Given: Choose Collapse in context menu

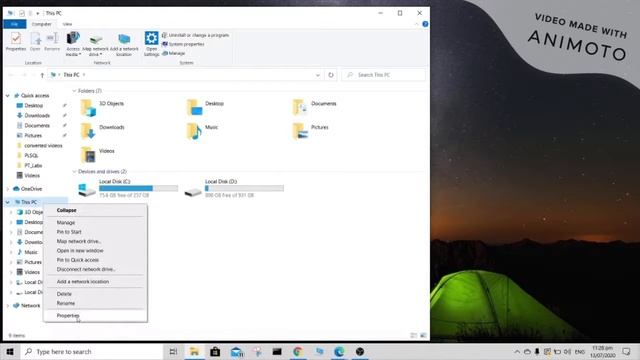Looking at the screenshot, I should 95,210.
